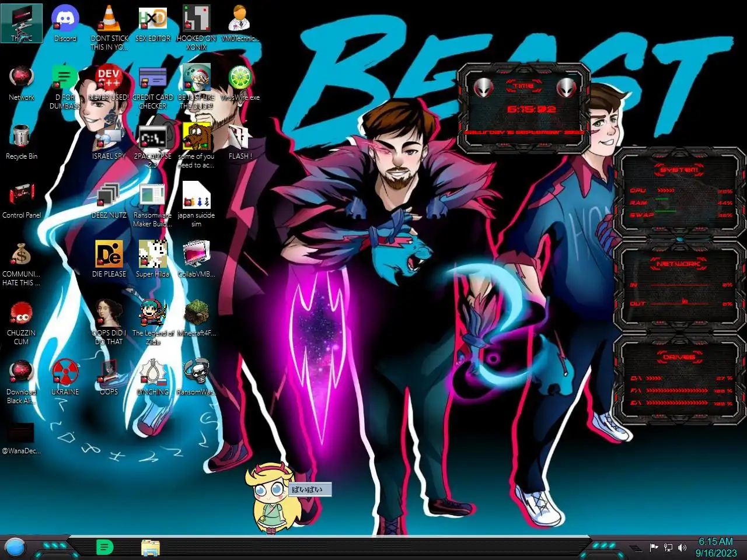The image size is (747, 560).
Task: Open the money bag COMMUNI... icon
Action: pos(22,263)
